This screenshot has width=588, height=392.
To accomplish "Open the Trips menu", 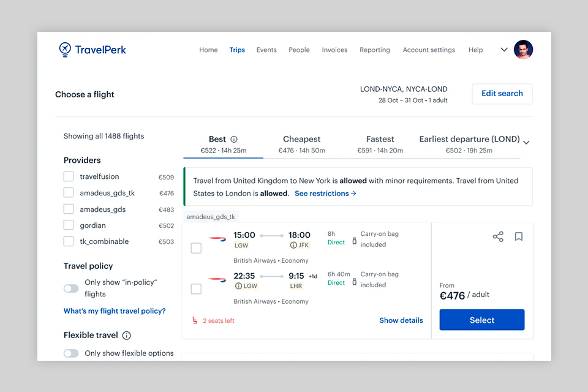I will (237, 50).
